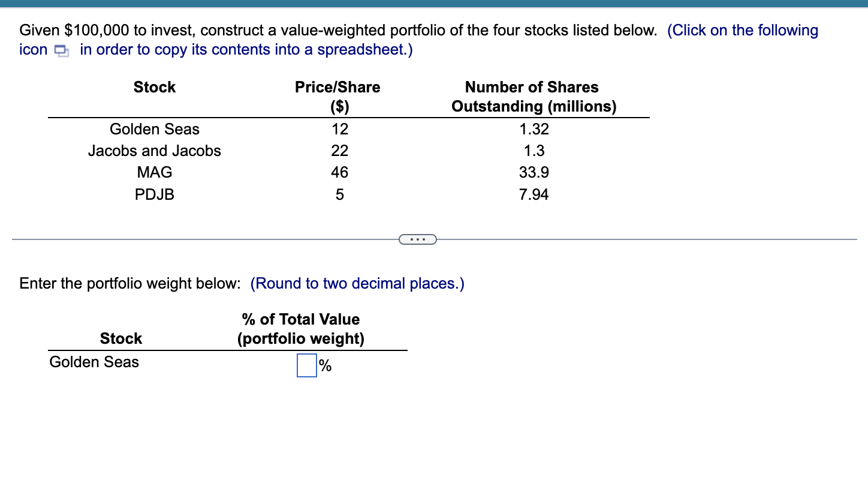Click Golden Seas shares value 1.32
Viewport: 868px width, 486px height.
click(x=534, y=129)
